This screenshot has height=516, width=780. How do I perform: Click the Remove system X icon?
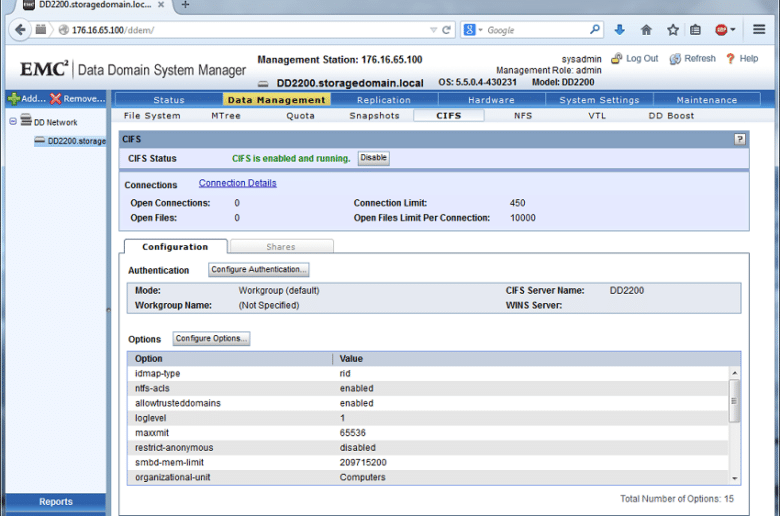tap(56, 99)
